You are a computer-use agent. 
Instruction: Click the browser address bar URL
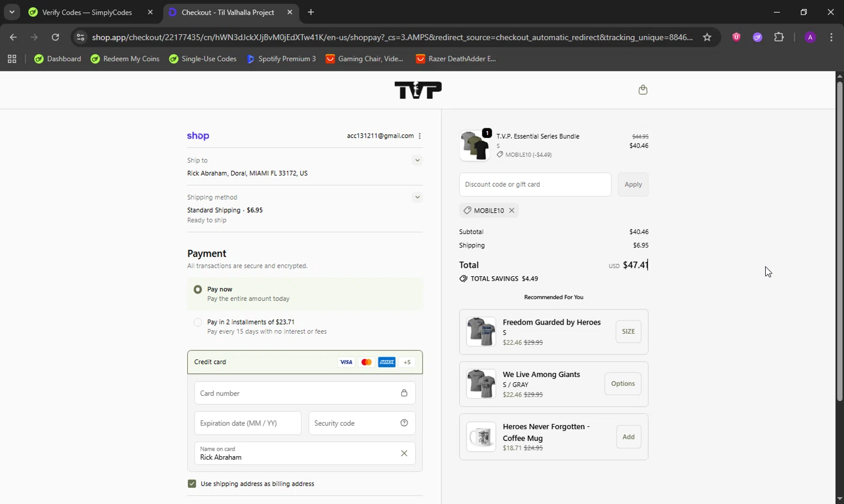pos(392,37)
